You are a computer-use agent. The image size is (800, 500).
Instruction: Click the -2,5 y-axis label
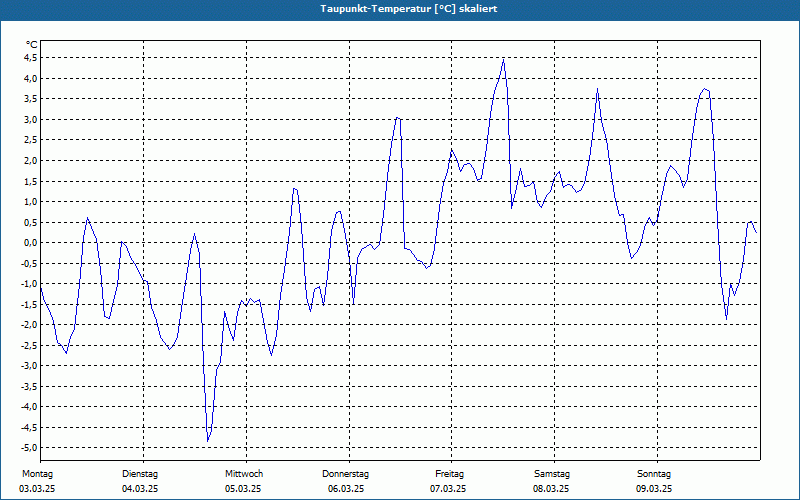click(29, 345)
